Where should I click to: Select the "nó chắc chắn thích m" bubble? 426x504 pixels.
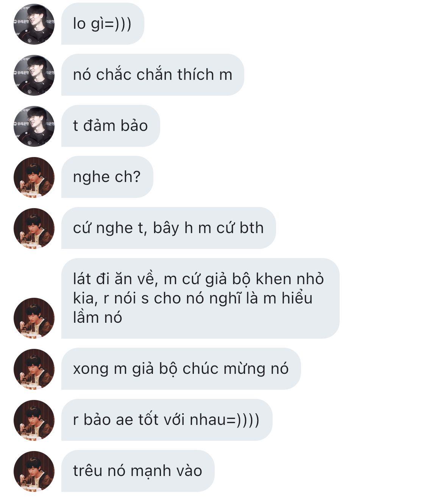(153, 75)
